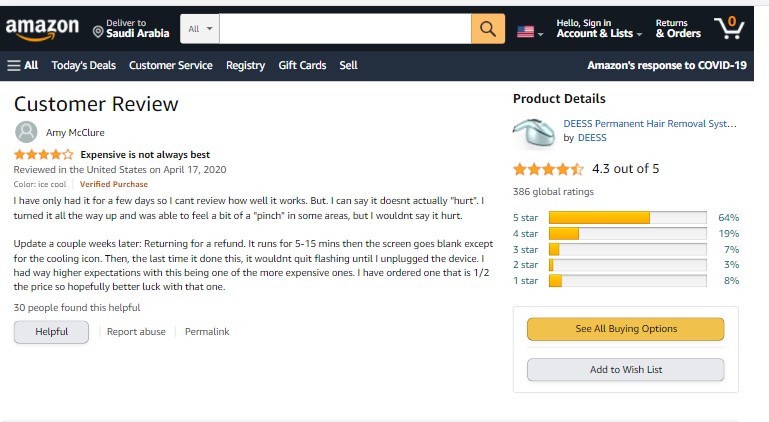The width and height of the screenshot is (769, 422).
Task: Open Today's Deals
Action: point(84,65)
